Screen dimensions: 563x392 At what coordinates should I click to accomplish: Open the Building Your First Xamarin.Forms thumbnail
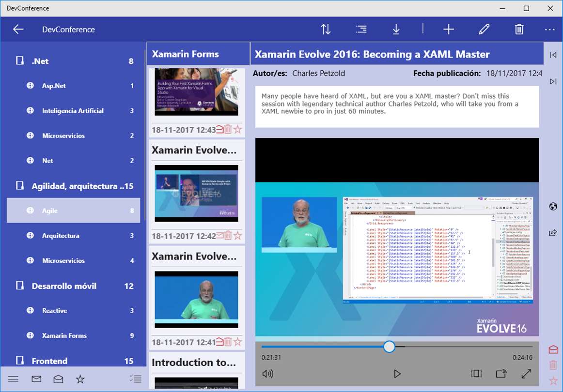coord(196,92)
